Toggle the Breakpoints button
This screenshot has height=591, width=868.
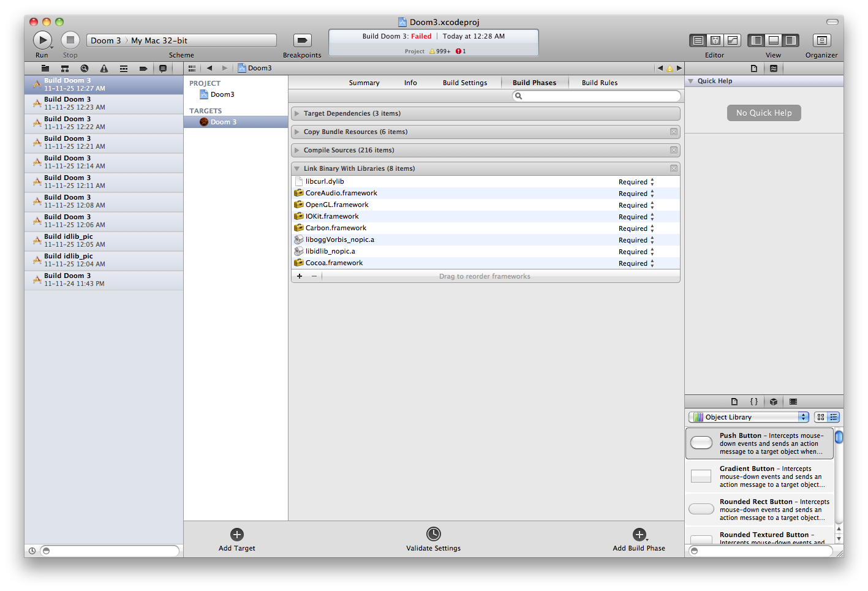coord(302,40)
